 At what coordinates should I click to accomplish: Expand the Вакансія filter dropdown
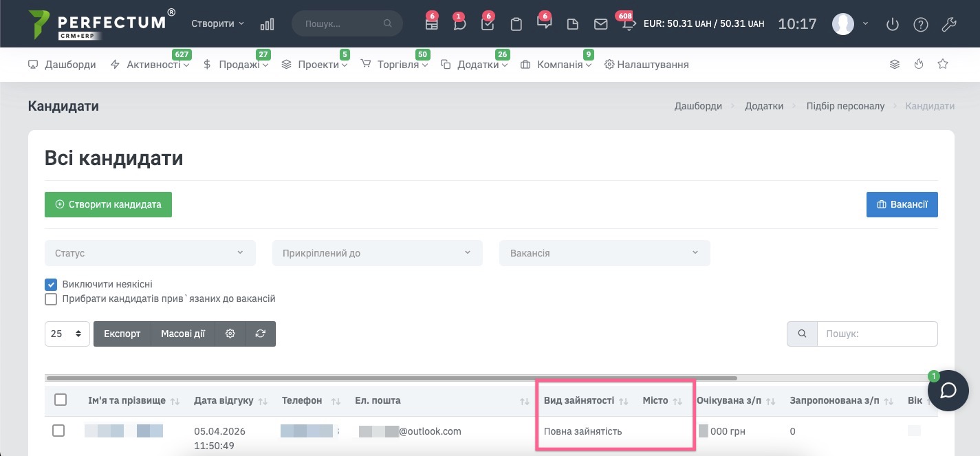605,253
